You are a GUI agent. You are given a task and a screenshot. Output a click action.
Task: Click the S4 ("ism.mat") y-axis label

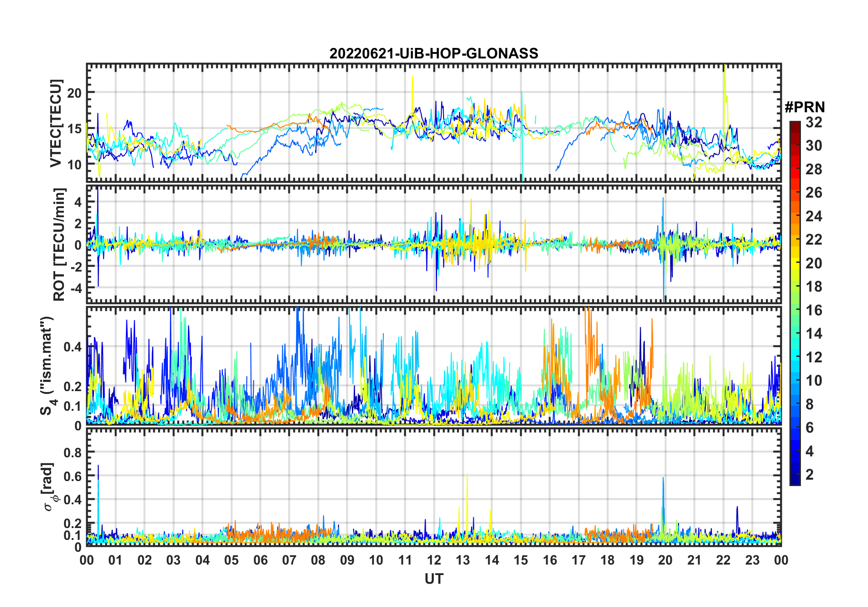point(47,366)
